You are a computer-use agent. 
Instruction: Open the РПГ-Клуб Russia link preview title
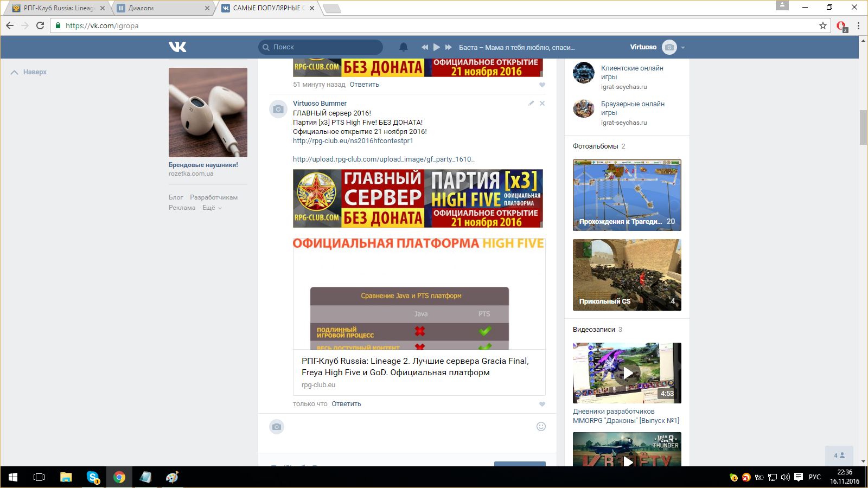click(x=415, y=367)
